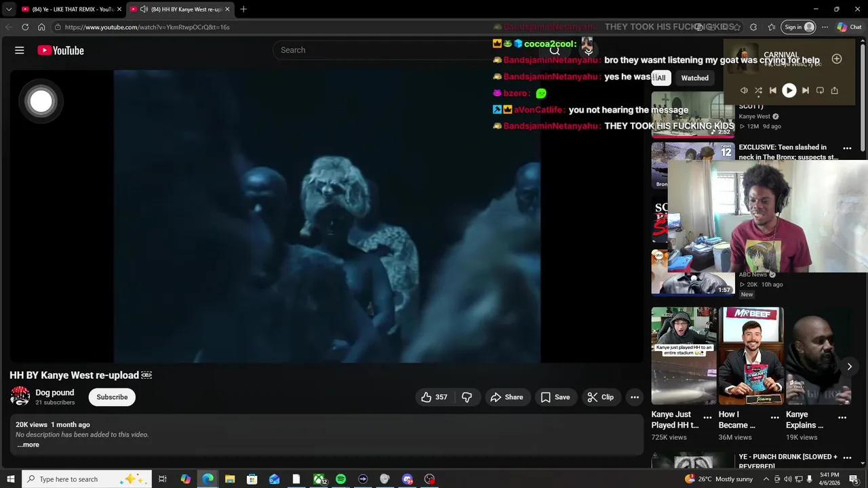Open YE - PUNCH DRUNK slowed video
Screen dimensions: 868x488
tap(788, 461)
